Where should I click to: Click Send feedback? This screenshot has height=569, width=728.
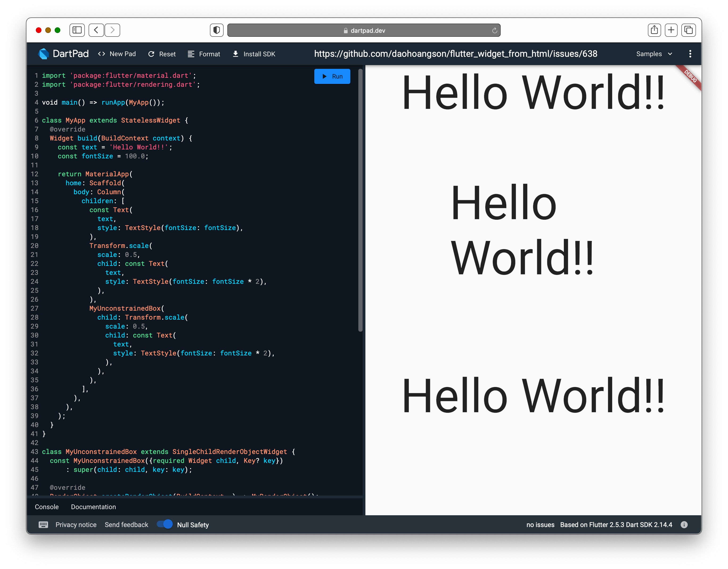coord(126,524)
